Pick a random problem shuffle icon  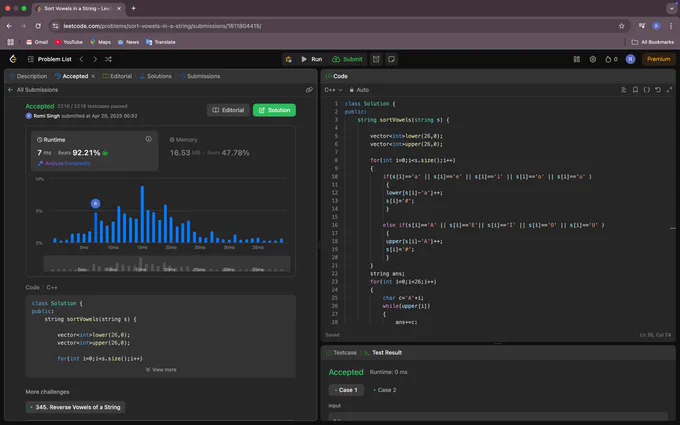[x=108, y=59]
